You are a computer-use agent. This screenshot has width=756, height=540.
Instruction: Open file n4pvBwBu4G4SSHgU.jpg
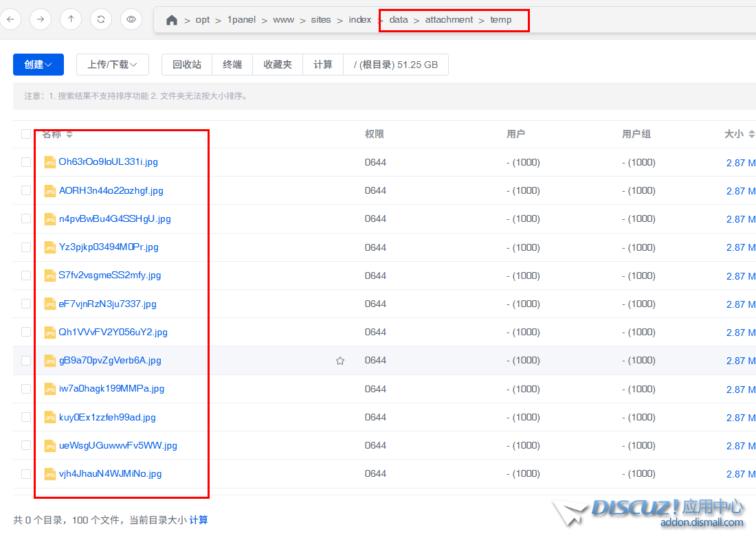click(115, 219)
